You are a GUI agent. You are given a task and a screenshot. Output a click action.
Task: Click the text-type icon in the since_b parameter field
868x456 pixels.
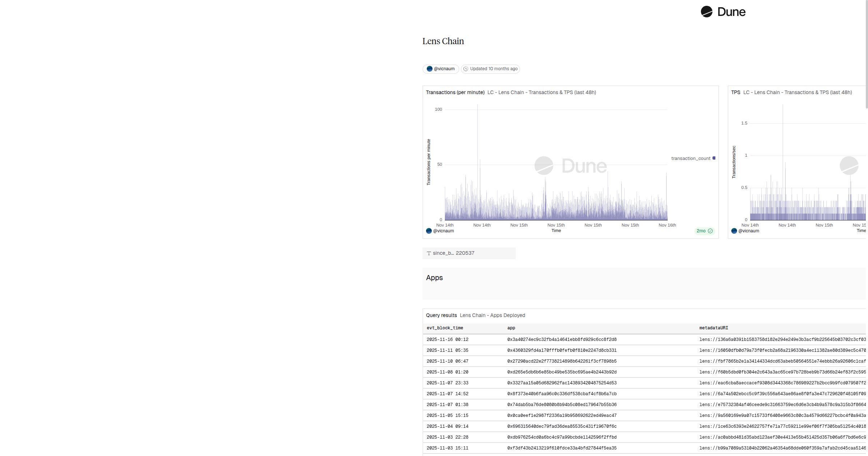[x=429, y=253]
